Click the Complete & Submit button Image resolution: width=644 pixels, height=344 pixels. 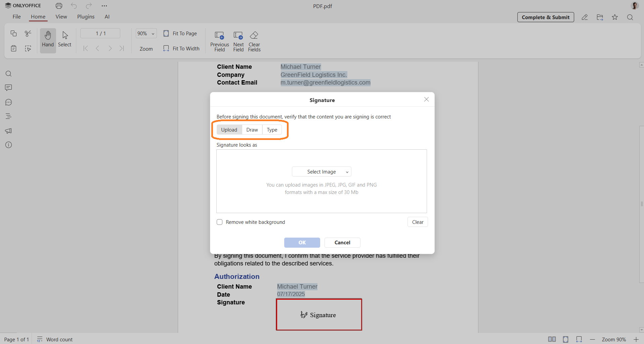[546, 17]
